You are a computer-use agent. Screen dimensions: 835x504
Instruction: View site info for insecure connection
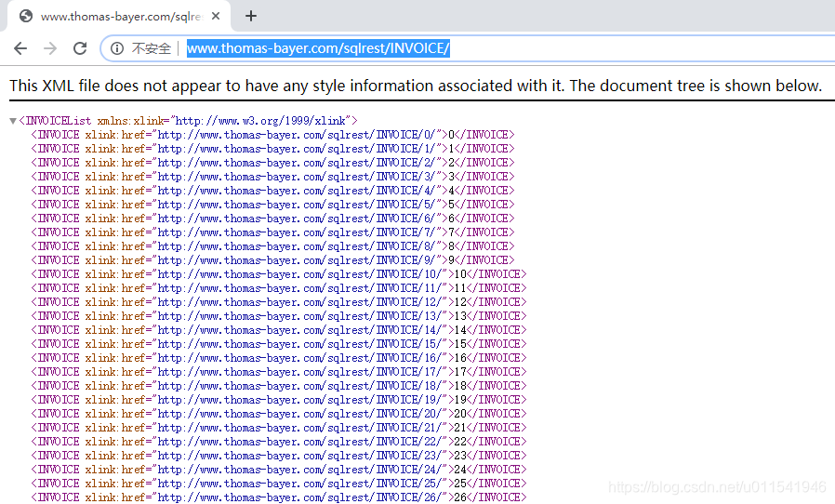[117, 48]
